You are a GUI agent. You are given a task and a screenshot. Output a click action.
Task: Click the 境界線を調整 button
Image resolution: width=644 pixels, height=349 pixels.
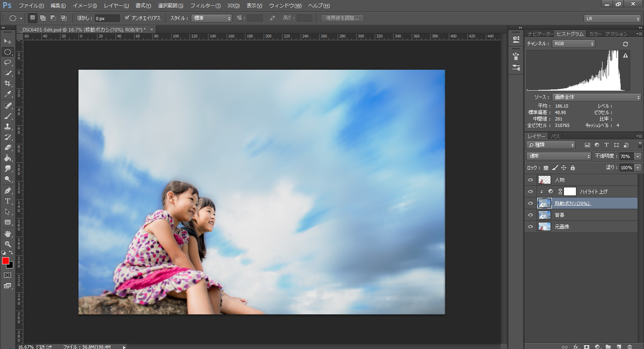[342, 18]
